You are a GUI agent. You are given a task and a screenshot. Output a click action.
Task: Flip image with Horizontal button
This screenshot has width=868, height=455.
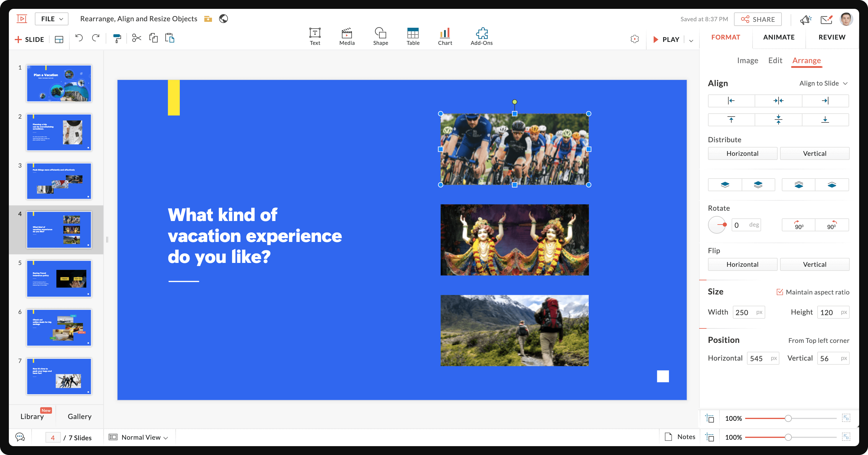click(x=742, y=264)
